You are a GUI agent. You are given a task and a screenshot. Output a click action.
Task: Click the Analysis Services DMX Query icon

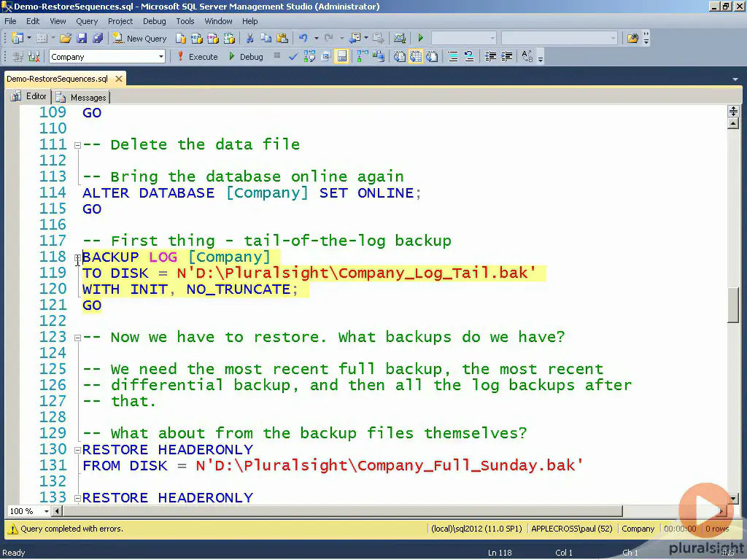tap(212, 38)
